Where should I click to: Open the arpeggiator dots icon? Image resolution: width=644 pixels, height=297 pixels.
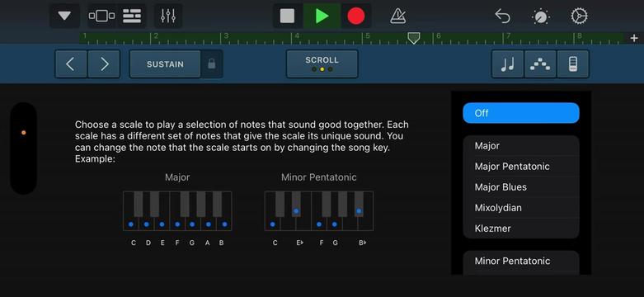click(x=540, y=64)
